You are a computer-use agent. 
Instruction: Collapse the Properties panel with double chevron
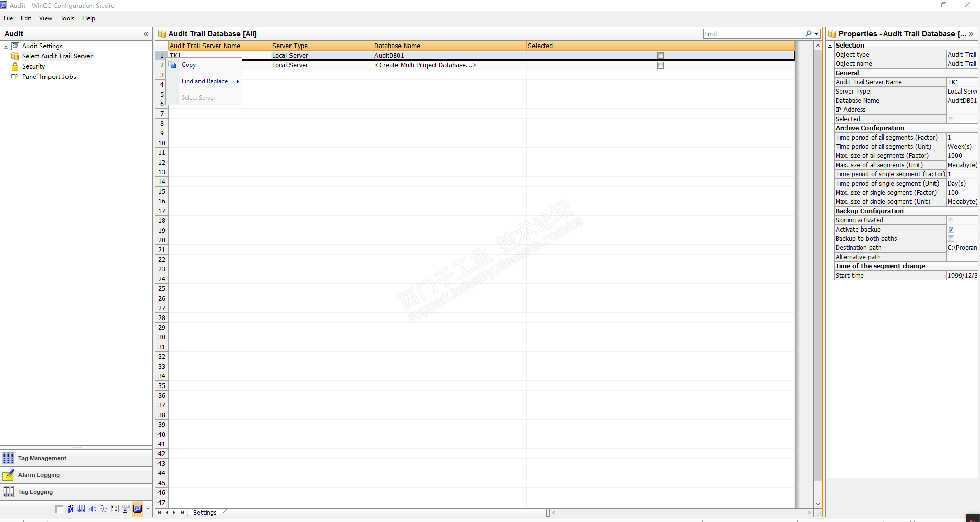click(x=971, y=34)
